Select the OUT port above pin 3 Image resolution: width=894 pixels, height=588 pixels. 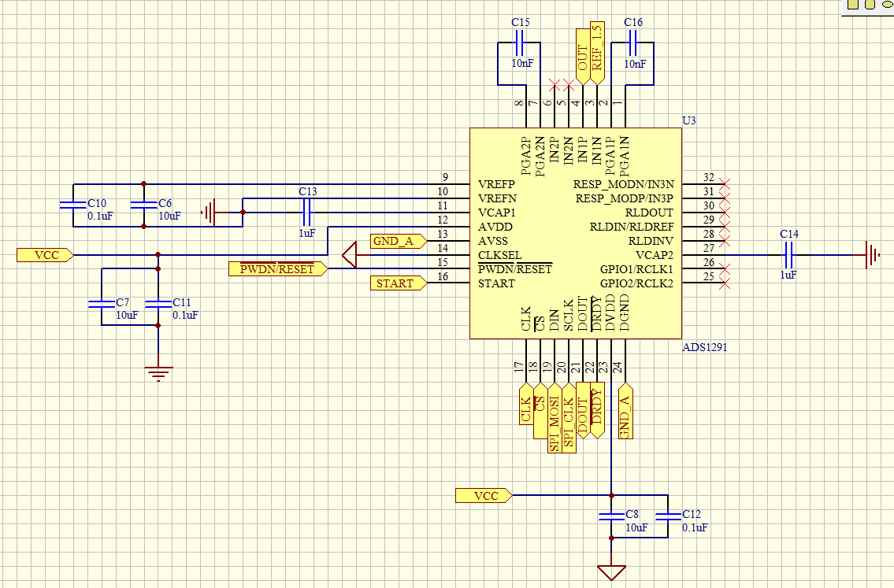coord(583,57)
